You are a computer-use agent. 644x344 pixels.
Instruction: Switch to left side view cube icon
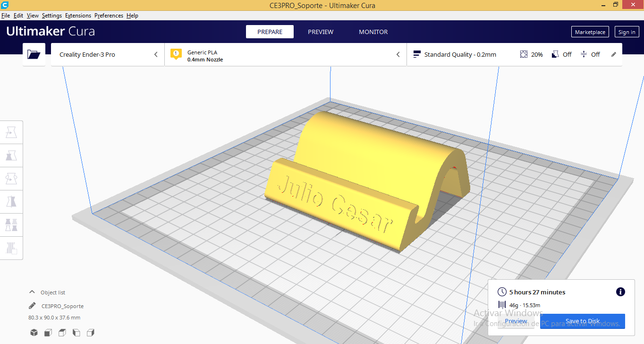(x=76, y=333)
